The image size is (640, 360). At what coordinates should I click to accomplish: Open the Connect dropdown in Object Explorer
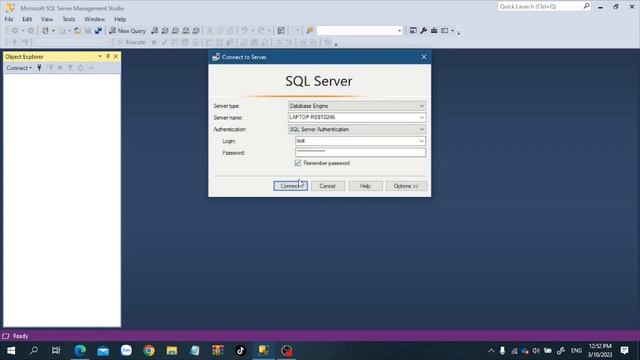click(x=19, y=68)
